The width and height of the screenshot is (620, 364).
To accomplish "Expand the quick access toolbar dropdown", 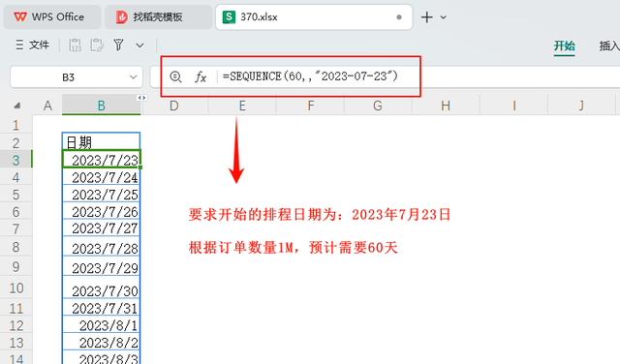I will tap(139, 45).
